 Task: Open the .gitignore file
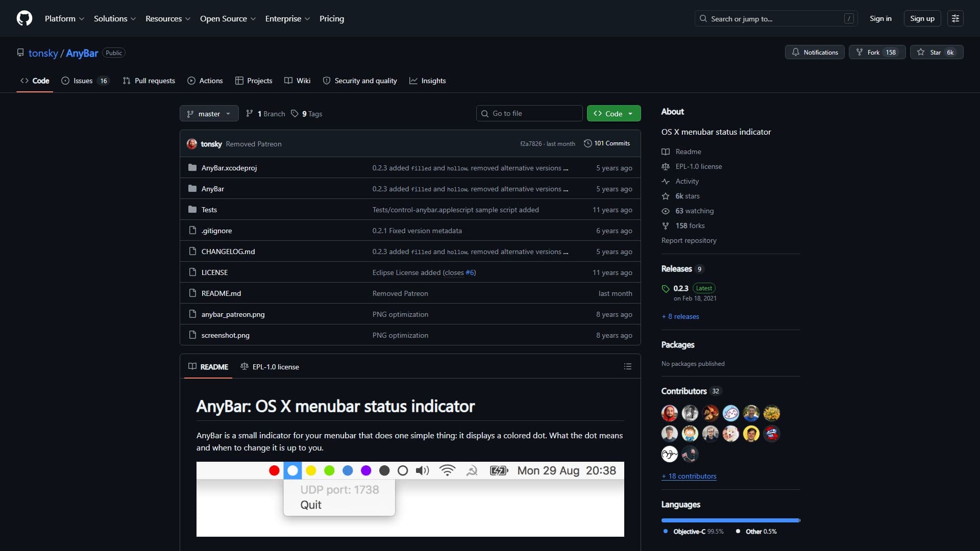point(216,231)
